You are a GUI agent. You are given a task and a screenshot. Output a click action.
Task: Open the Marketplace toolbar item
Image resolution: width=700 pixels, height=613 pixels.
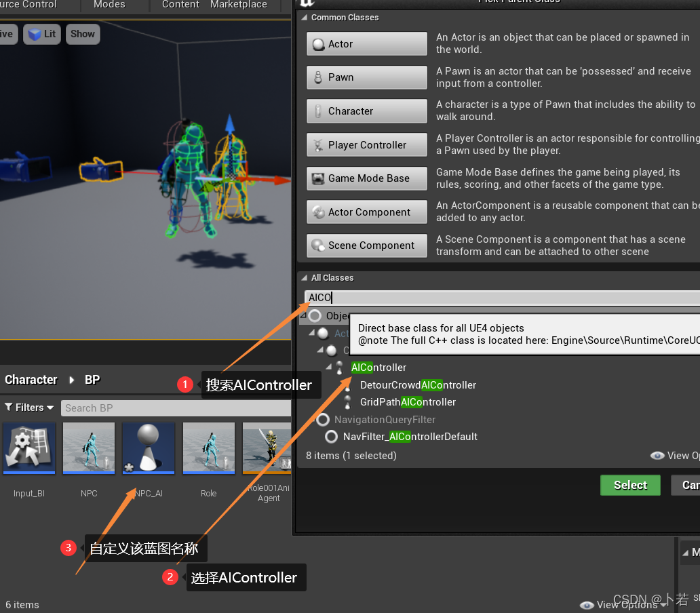point(238,5)
